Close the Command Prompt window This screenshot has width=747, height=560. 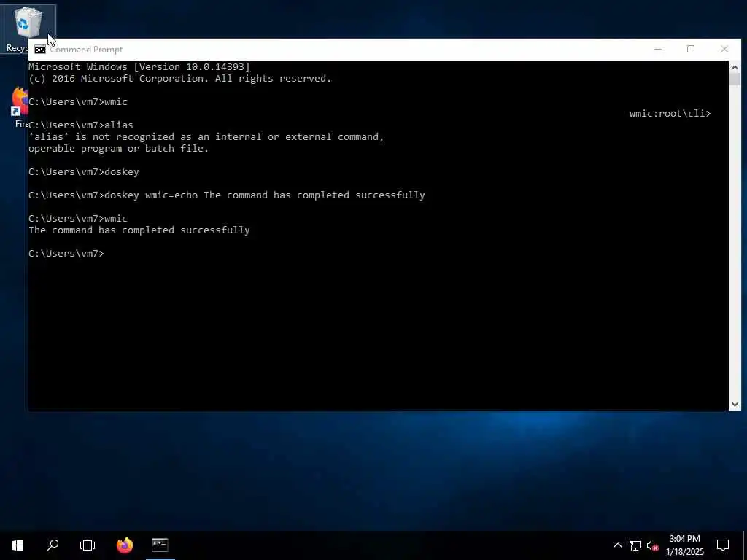(724, 49)
